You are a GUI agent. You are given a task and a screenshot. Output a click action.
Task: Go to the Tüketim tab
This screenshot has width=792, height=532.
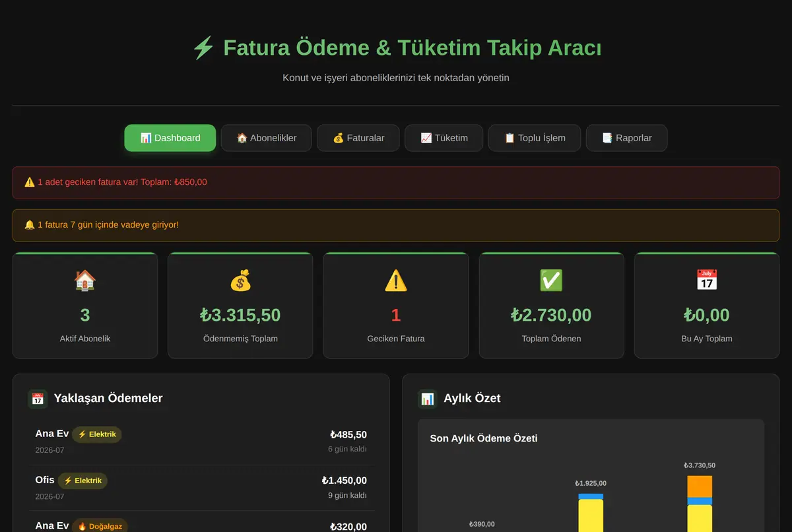(444, 138)
